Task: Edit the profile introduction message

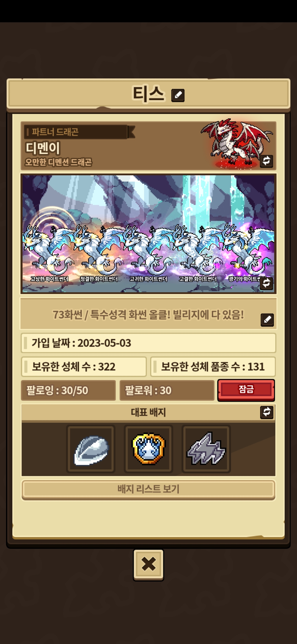Action: (267, 320)
